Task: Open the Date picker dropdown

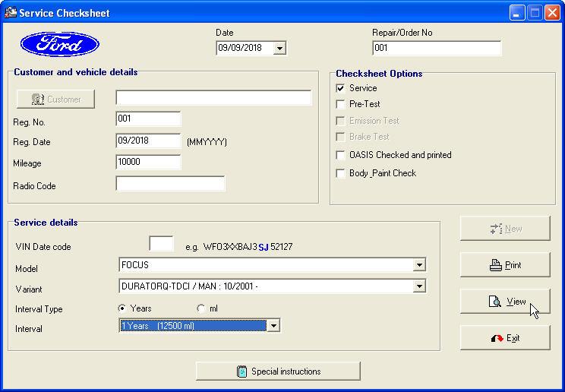Action: pos(279,48)
